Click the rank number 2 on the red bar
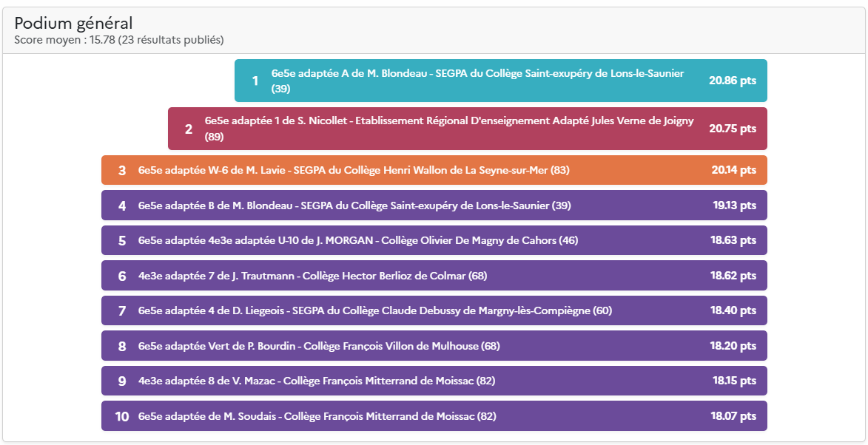 click(189, 129)
